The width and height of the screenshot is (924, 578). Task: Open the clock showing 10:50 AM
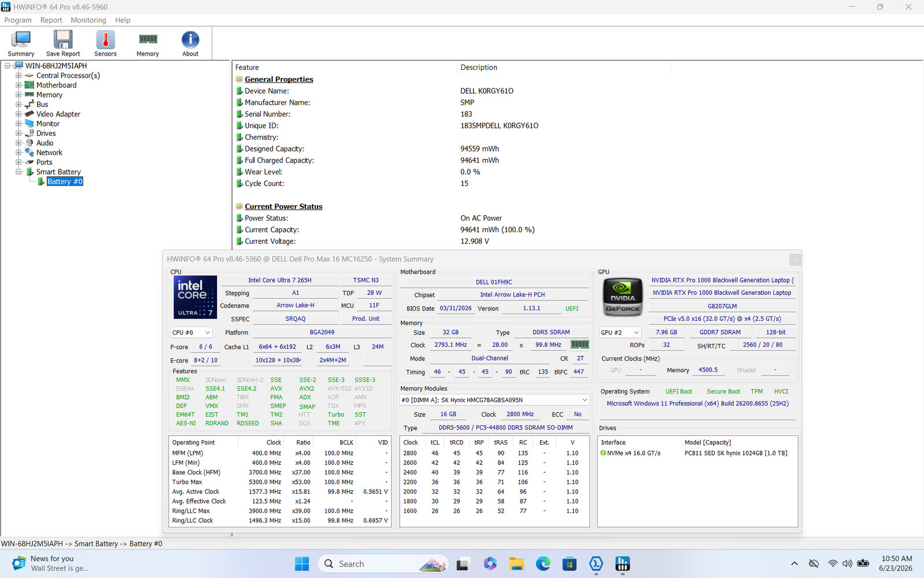point(896,564)
